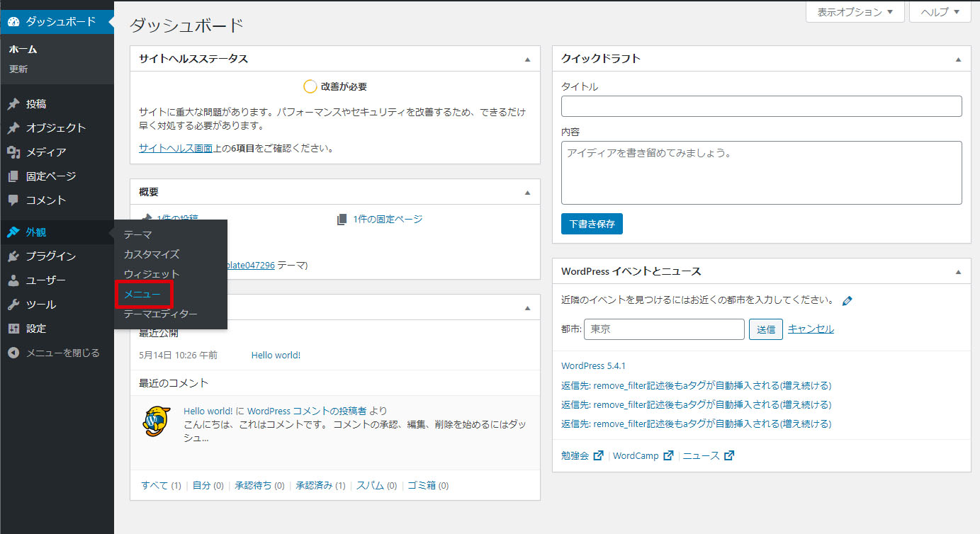Click 最近のコメント heading text
The image size is (980, 534).
click(174, 383)
